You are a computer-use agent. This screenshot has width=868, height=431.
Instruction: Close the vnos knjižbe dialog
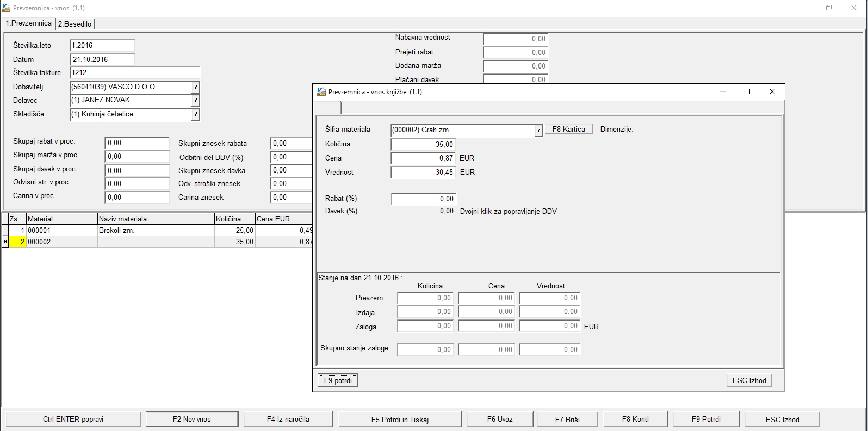[772, 91]
